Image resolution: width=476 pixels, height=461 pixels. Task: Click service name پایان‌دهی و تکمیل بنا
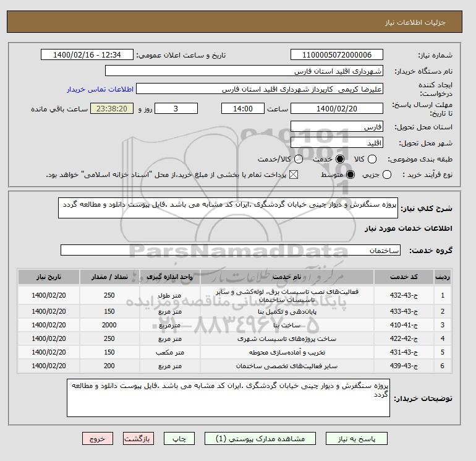pyautogui.click(x=287, y=311)
